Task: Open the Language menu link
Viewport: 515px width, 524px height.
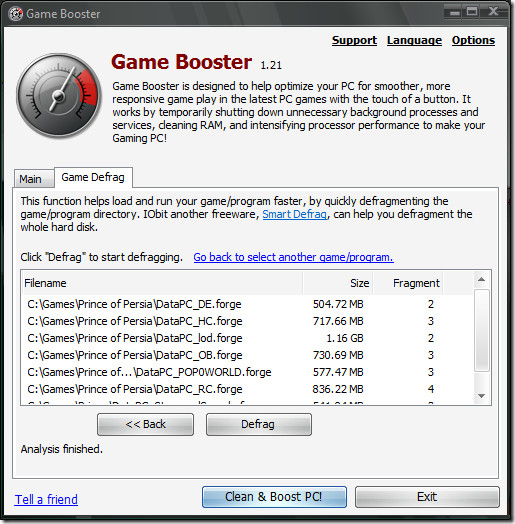Action: (414, 40)
